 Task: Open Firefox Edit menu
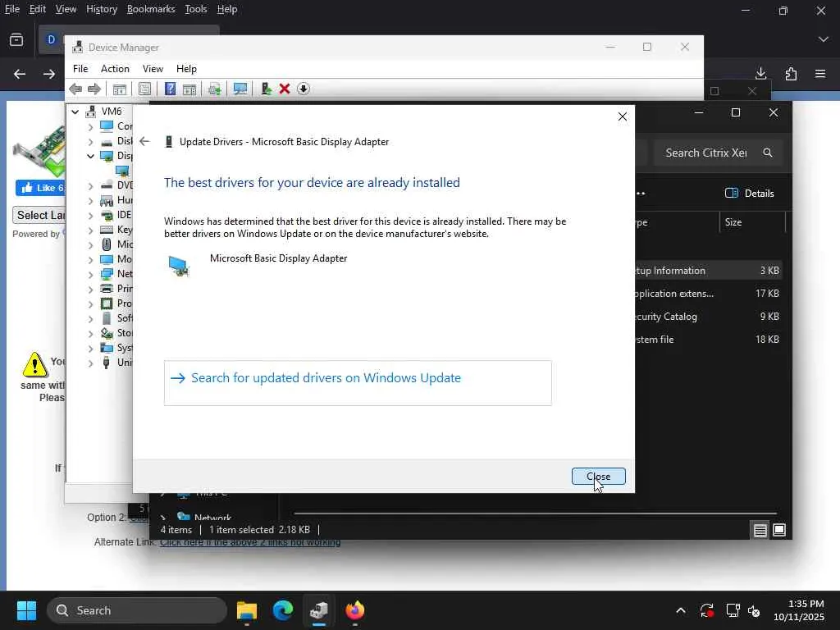coord(37,9)
